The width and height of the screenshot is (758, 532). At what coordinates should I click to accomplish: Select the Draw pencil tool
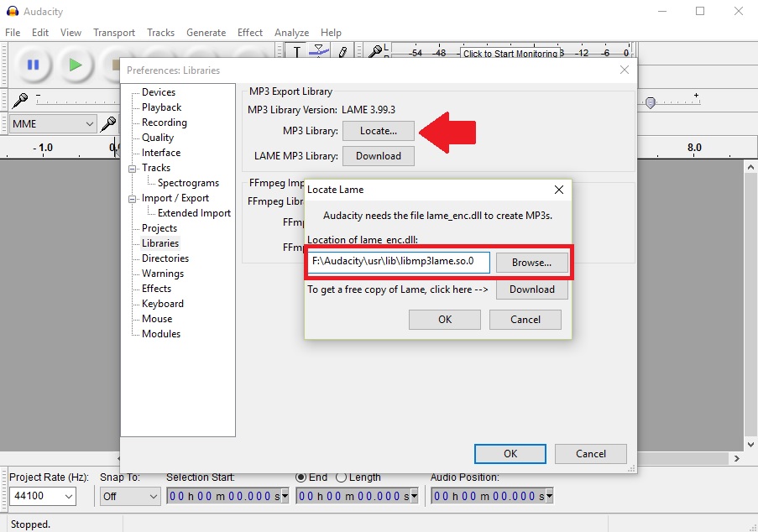click(342, 50)
